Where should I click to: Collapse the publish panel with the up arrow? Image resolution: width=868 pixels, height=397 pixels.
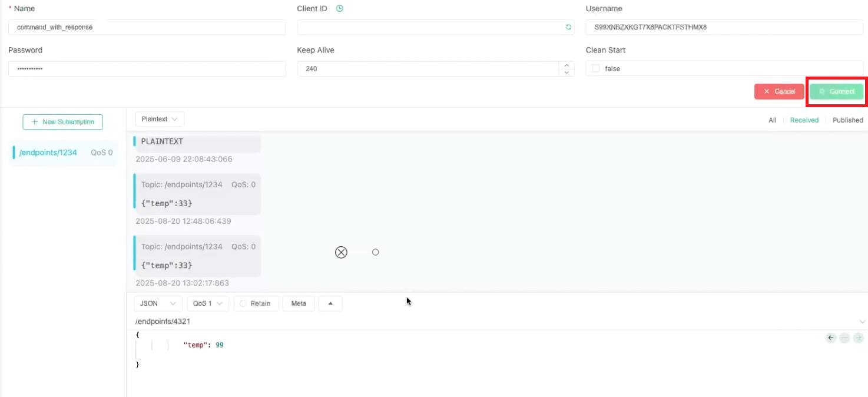click(330, 303)
